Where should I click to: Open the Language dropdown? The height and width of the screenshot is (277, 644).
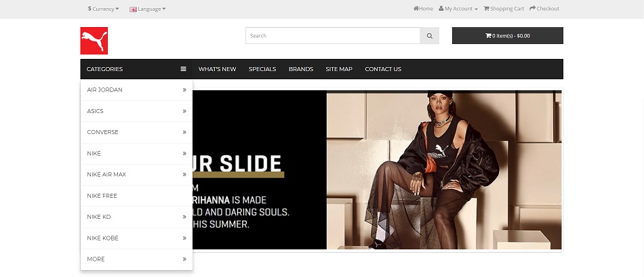pos(148,9)
